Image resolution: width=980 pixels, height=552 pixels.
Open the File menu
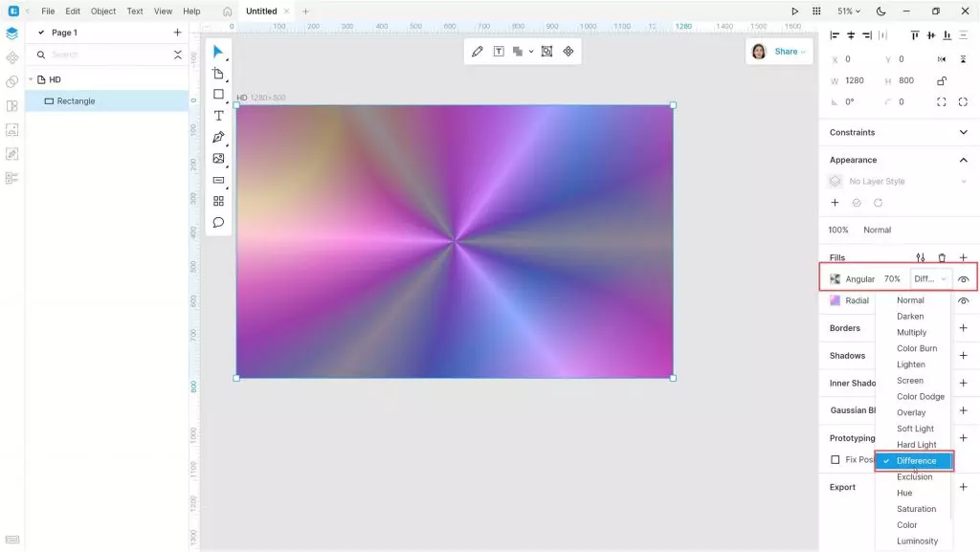click(x=48, y=11)
